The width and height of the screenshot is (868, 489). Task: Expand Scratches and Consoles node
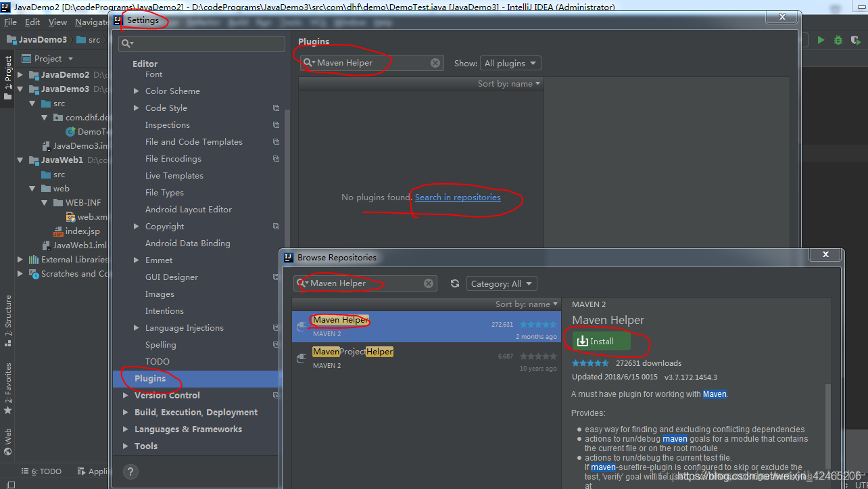click(x=20, y=274)
